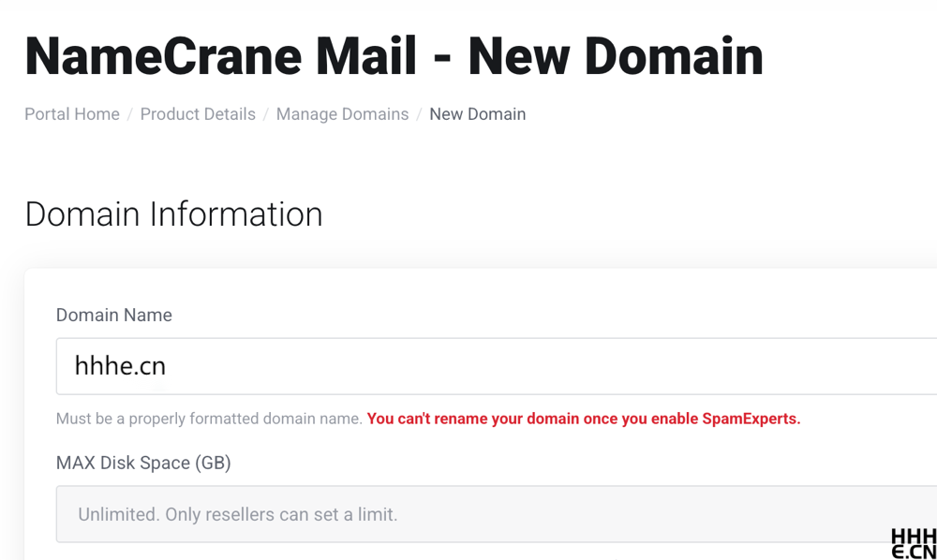The width and height of the screenshot is (937, 560).
Task: Click the MAX Disk Space (GB) label
Action: click(143, 463)
